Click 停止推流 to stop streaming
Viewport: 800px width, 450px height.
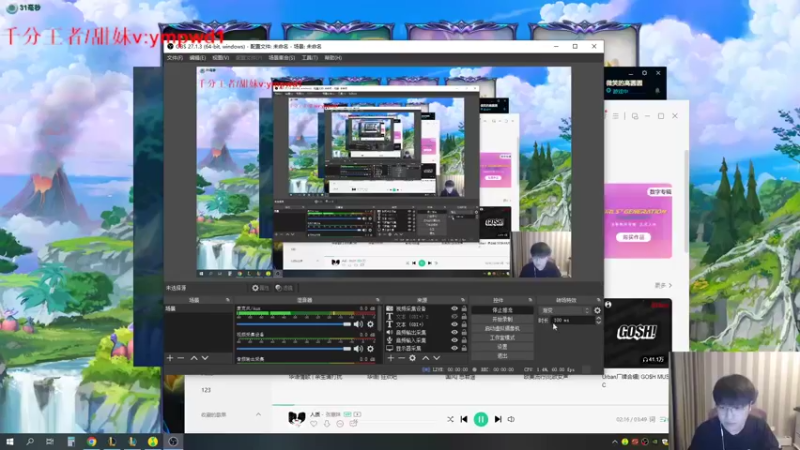click(x=503, y=310)
